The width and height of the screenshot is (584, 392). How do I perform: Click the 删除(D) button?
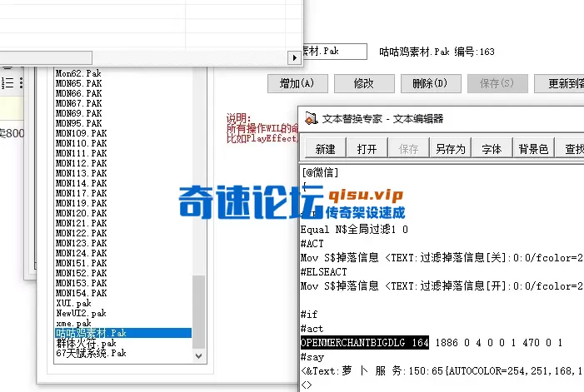(431, 83)
